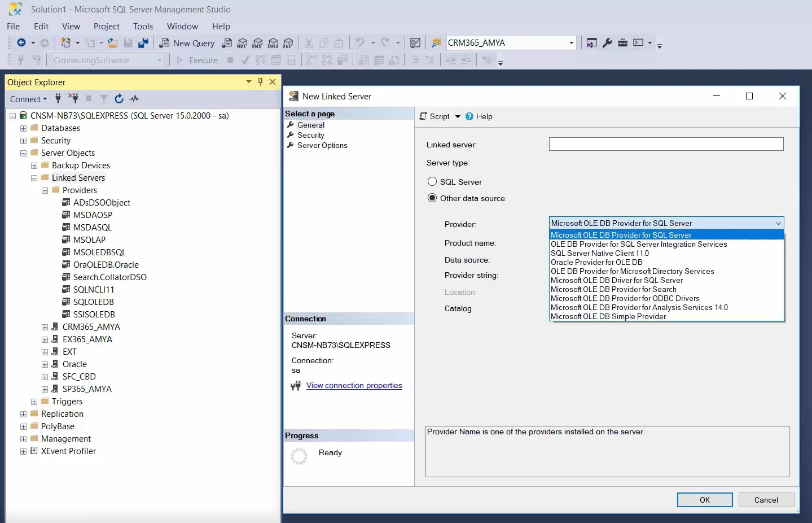The width and height of the screenshot is (812, 523).
Task: Open Activity Monitor from Object Explorer toolbar
Action: point(134,99)
